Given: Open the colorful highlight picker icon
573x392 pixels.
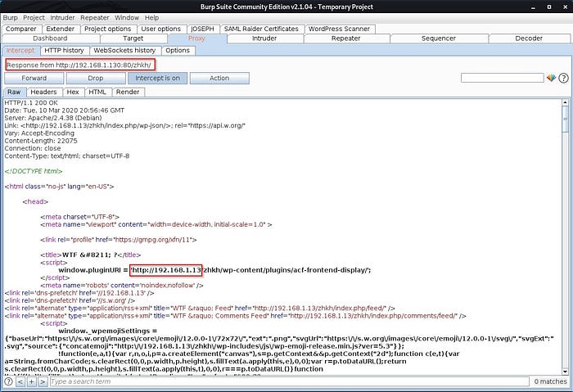Looking at the screenshot, I should [x=551, y=78].
